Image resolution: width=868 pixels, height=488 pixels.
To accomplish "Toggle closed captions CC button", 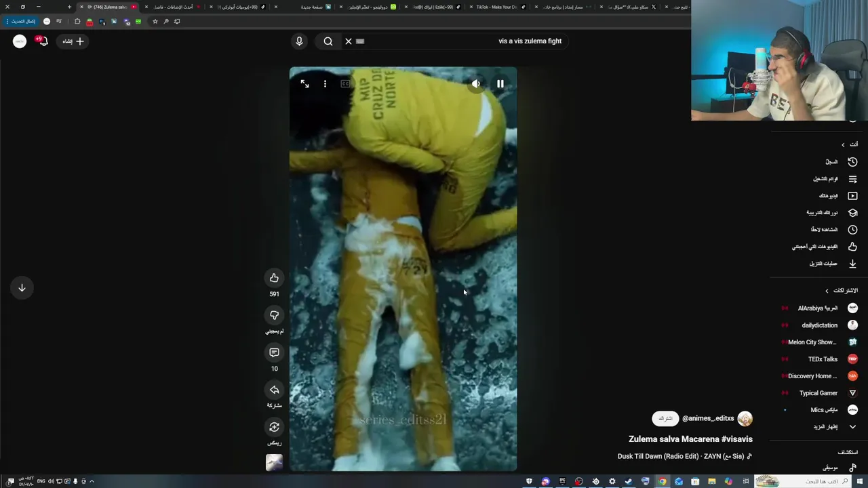I will tap(345, 84).
